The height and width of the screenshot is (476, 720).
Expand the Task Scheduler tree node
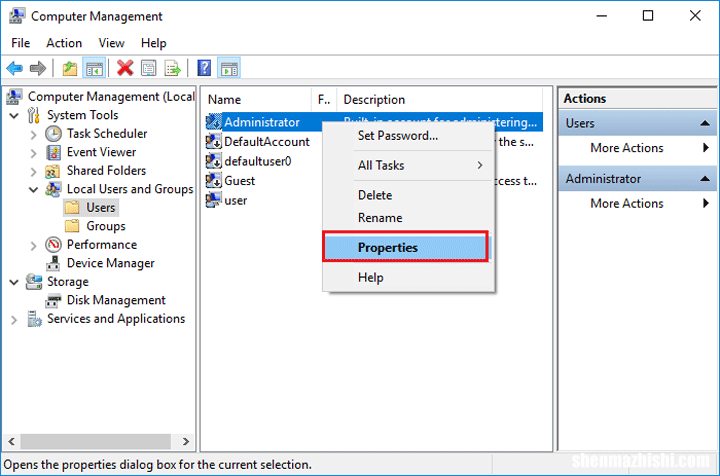coord(34,134)
